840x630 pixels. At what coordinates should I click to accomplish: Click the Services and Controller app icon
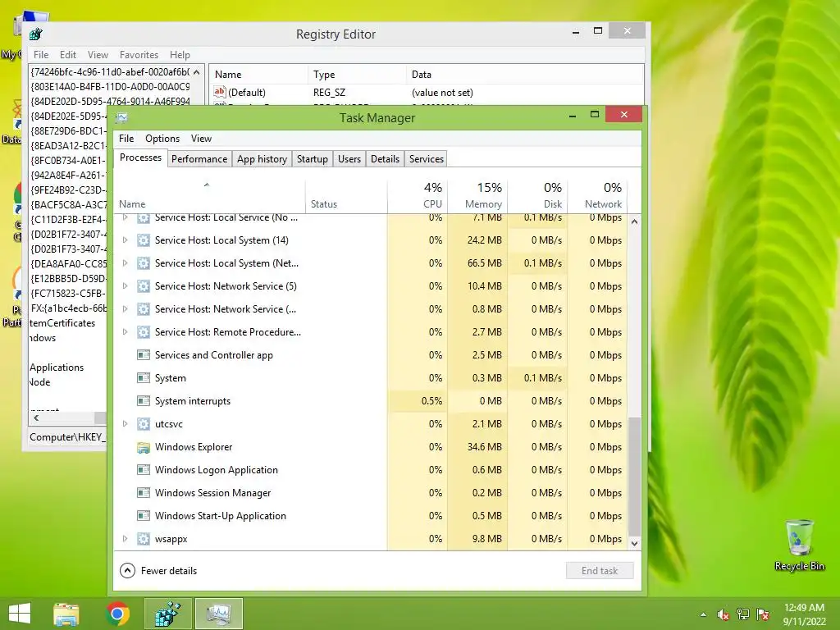pyautogui.click(x=143, y=355)
